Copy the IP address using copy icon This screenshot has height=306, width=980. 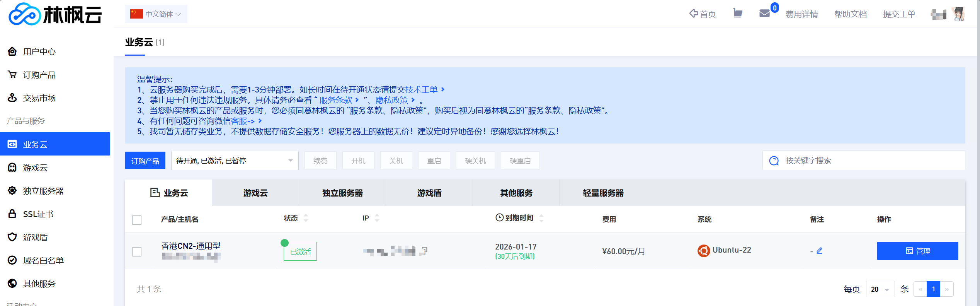424,251
